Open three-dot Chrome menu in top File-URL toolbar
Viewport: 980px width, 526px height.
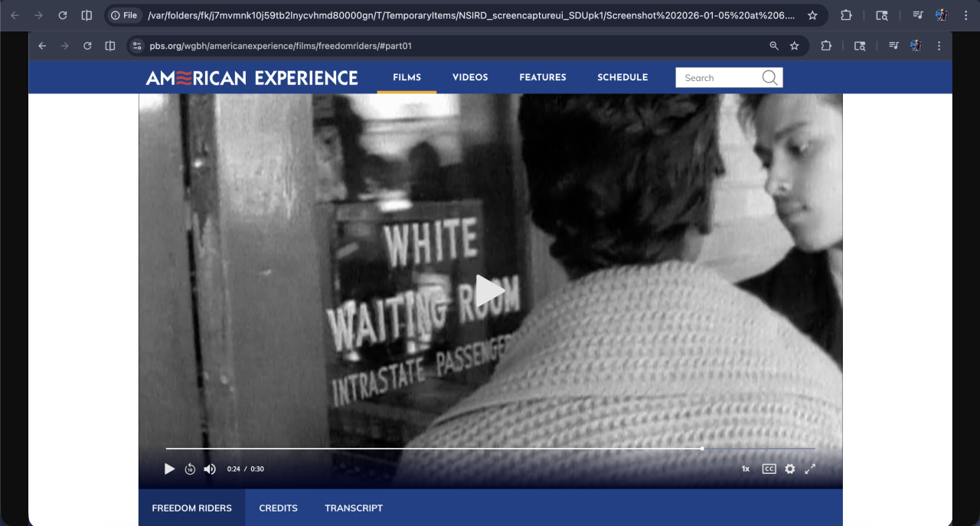click(x=965, y=15)
